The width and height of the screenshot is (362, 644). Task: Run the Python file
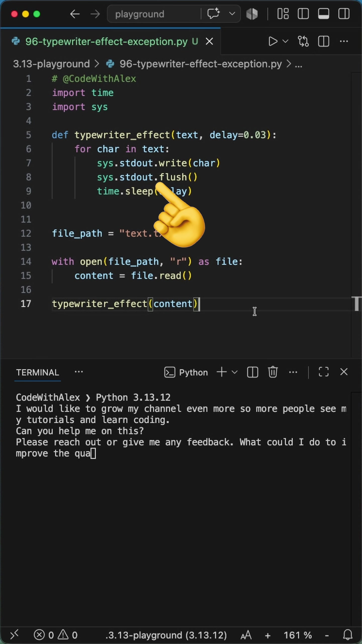[273, 41]
